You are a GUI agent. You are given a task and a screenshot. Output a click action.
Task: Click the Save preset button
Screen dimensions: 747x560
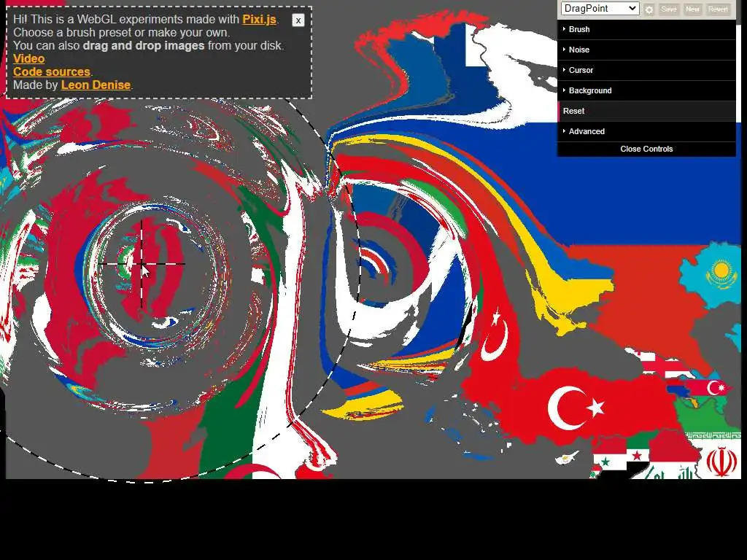669,9
